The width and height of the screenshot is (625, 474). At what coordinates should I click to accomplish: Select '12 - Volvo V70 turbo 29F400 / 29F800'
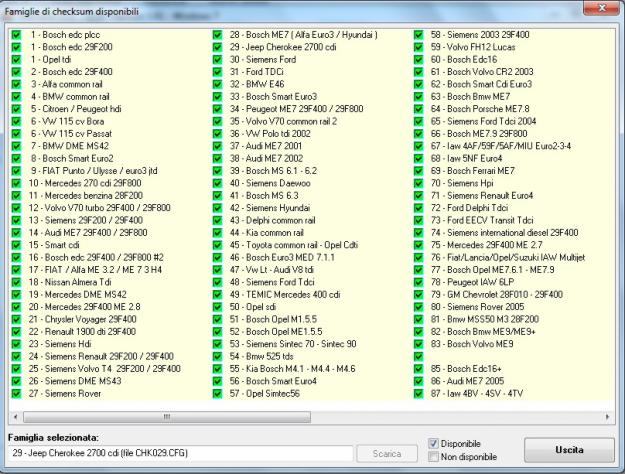click(99, 208)
